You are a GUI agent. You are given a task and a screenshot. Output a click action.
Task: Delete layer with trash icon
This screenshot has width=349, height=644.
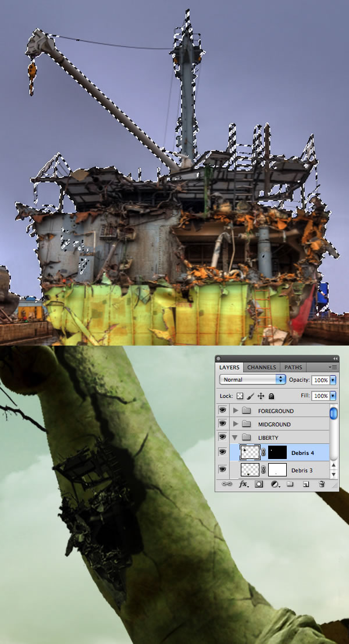(x=322, y=484)
